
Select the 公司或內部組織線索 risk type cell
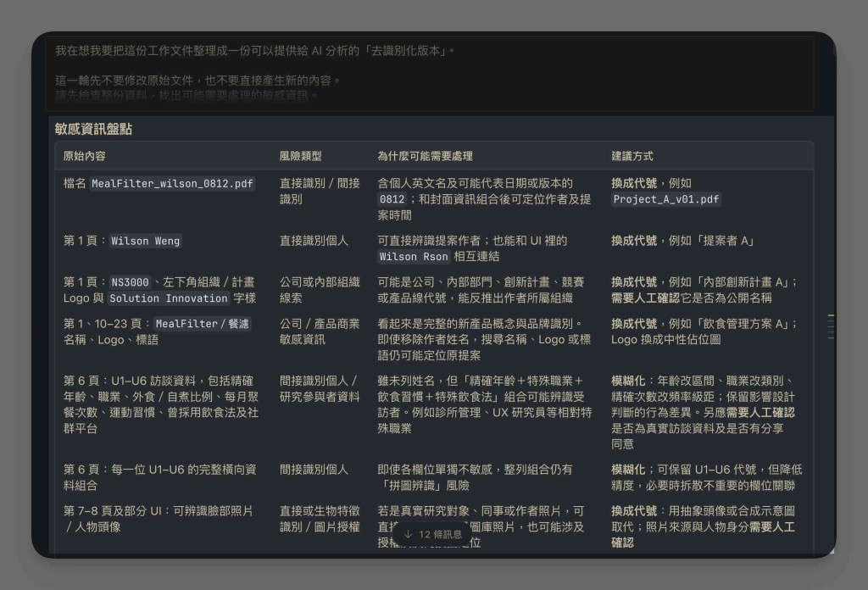coord(320,290)
